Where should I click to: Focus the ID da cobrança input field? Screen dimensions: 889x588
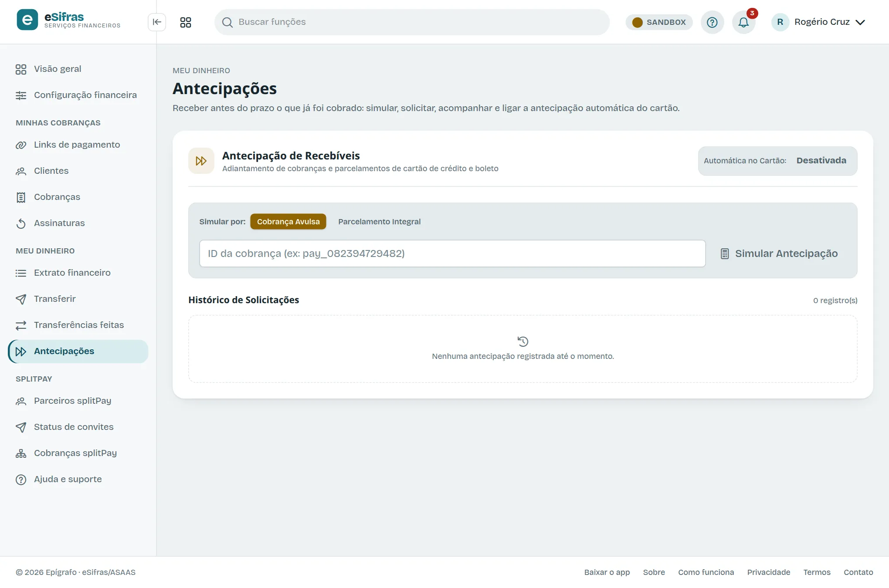coord(452,253)
